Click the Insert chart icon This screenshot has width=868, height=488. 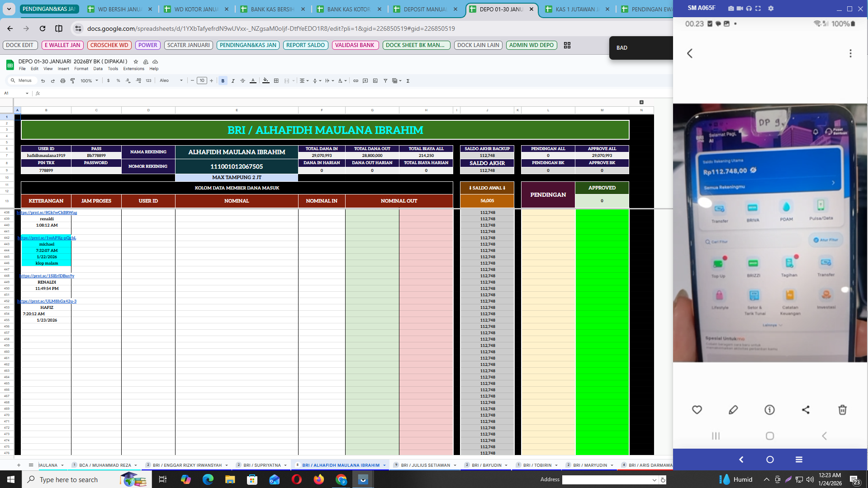(x=375, y=81)
